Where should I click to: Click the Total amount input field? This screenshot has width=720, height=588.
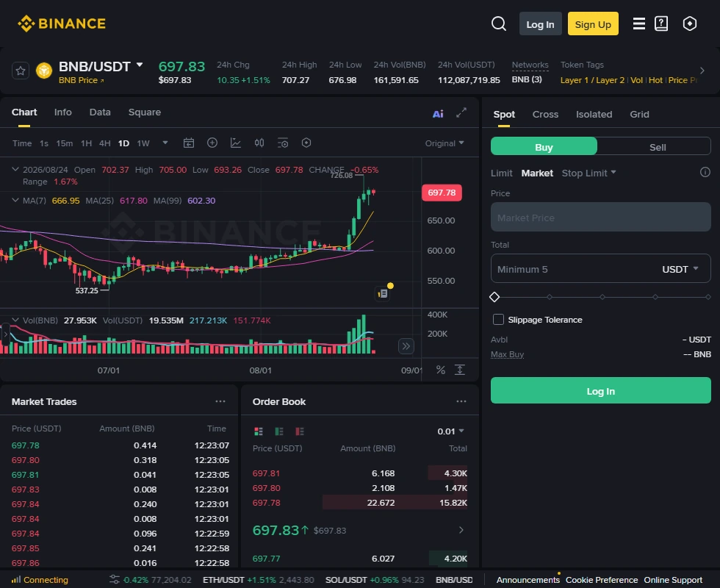(601, 269)
